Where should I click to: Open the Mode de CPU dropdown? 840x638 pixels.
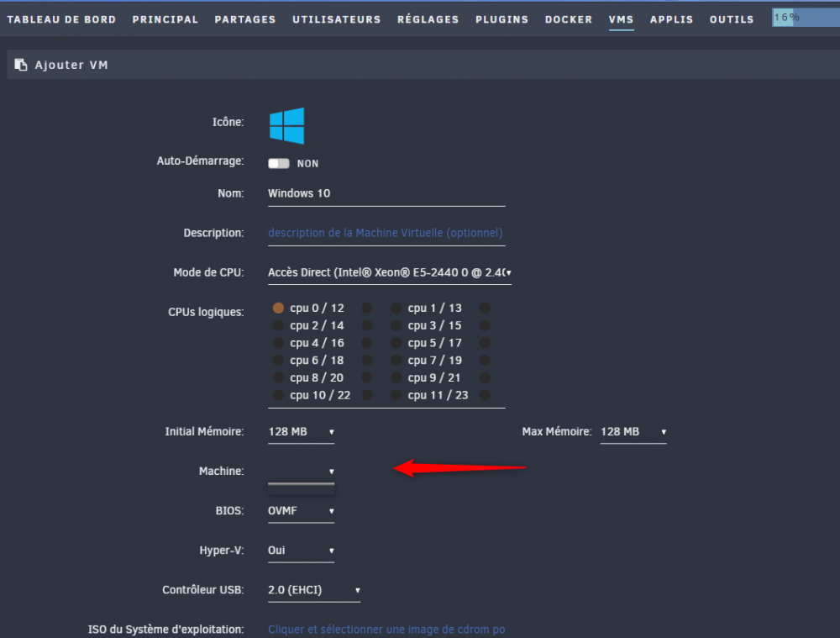[x=390, y=273]
